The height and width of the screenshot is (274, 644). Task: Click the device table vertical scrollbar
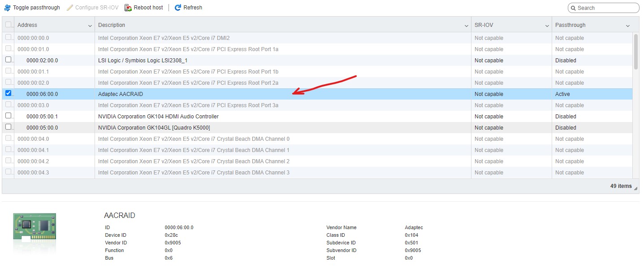tap(636, 105)
